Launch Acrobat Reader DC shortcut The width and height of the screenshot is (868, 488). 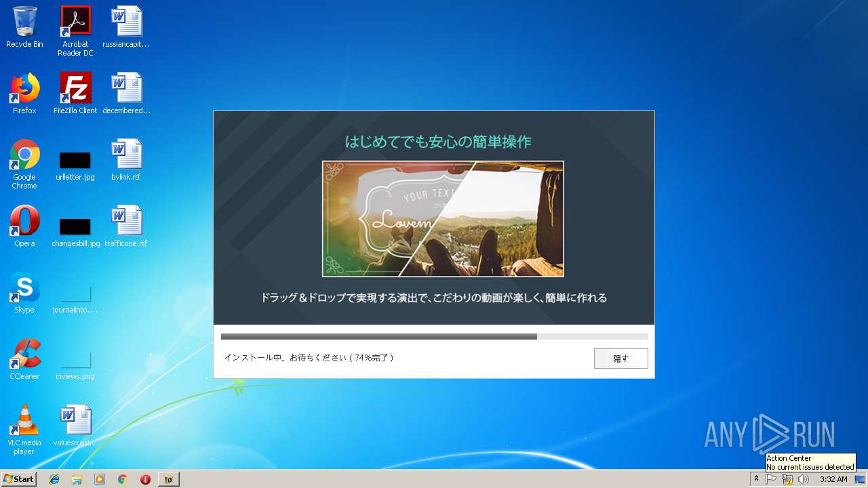click(75, 31)
